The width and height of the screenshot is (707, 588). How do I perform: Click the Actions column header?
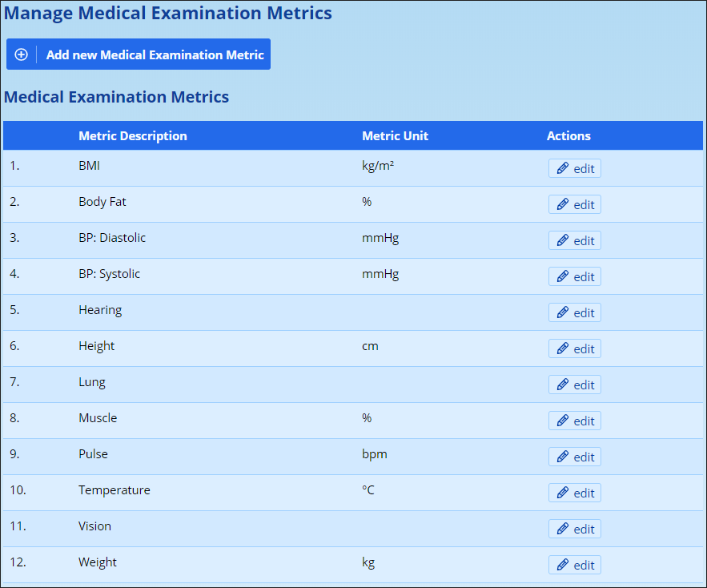568,136
